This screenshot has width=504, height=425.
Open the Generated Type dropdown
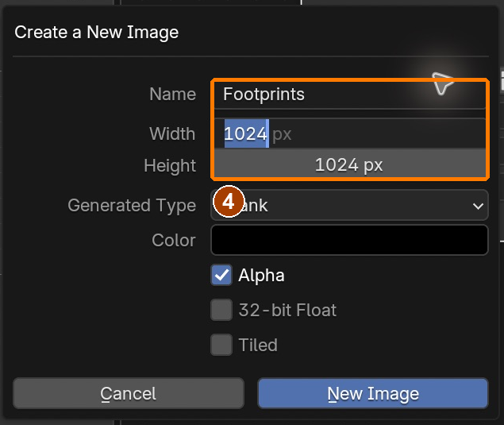click(350, 205)
